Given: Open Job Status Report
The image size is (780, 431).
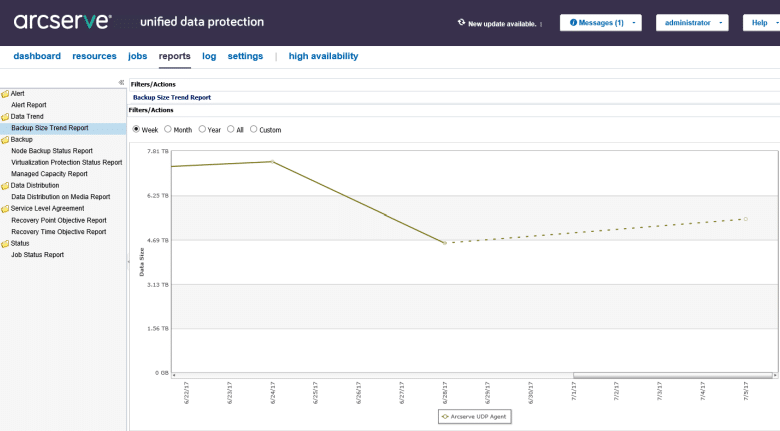Looking at the screenshot, I should [37, 254].
